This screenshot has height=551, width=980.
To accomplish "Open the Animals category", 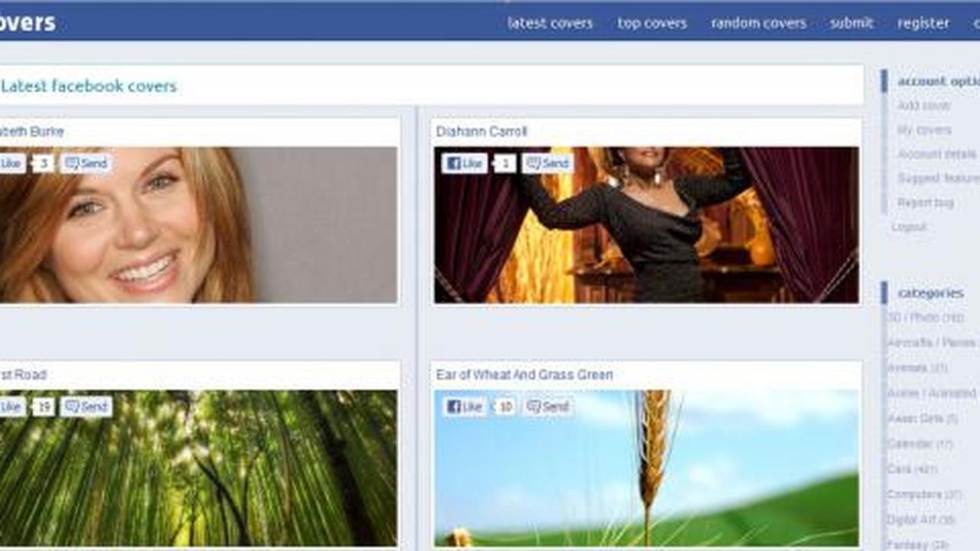I will [x=917, y=367].
